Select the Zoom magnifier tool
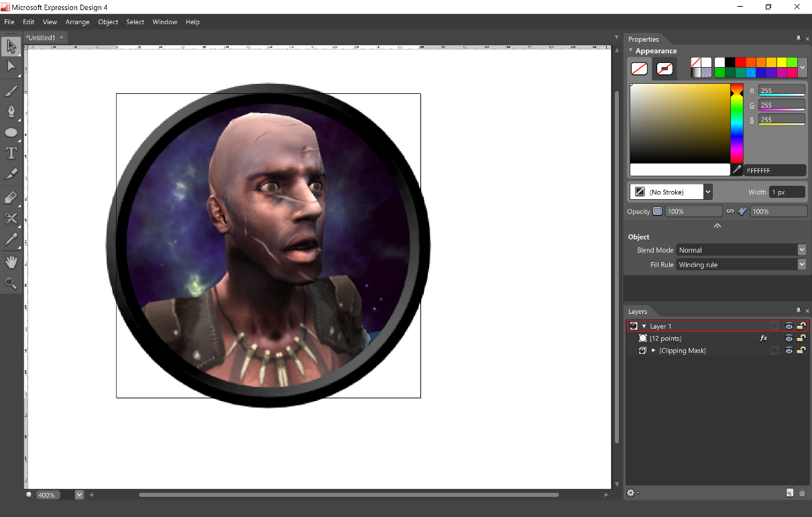Viewport: 812px width, 517px height. pos(11,283)
